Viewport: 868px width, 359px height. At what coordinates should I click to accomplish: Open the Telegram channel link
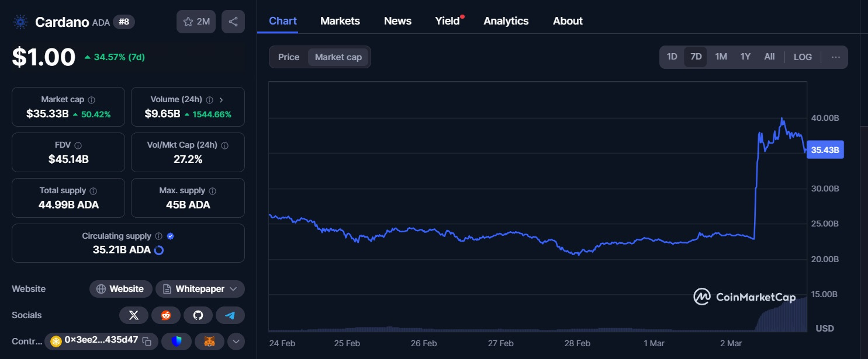tap(230, 315)
